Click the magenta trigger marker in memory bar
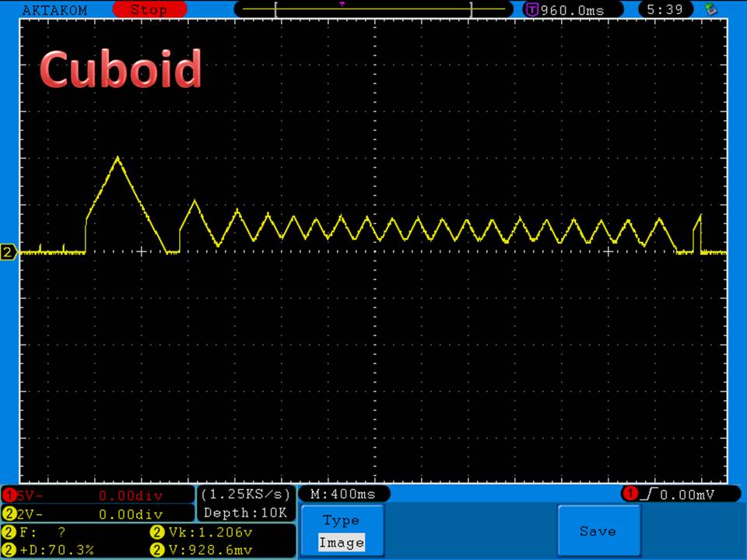The height and width of the screenshot is (560, 747). [x=342, y=4]
